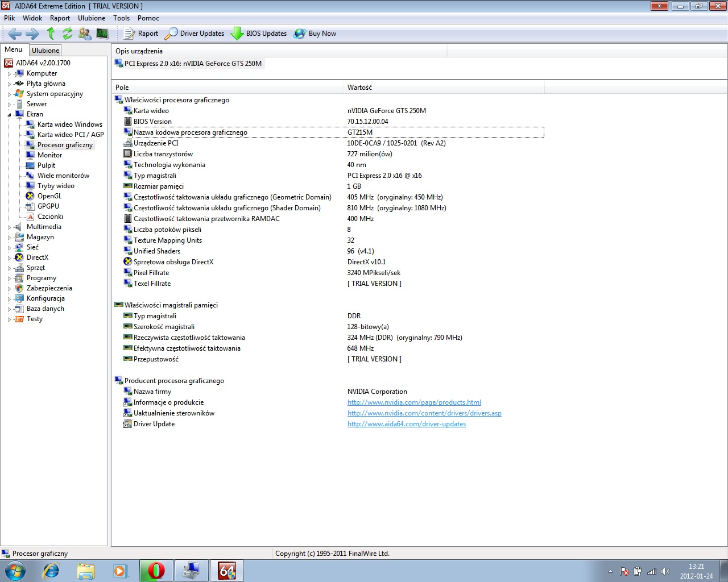Expand the Komputer tree node
Image resolution: width=728 pixels, height=582 pixels.
[x=9, y=74]
